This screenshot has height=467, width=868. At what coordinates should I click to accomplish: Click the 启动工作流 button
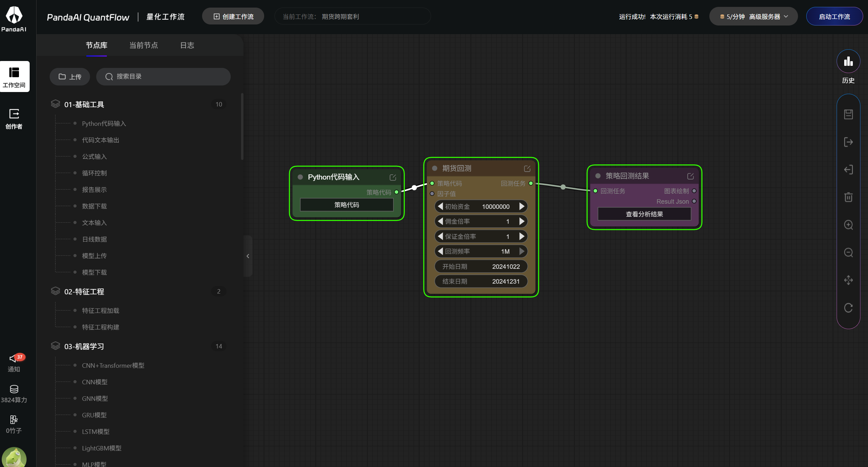click(834, 17)
